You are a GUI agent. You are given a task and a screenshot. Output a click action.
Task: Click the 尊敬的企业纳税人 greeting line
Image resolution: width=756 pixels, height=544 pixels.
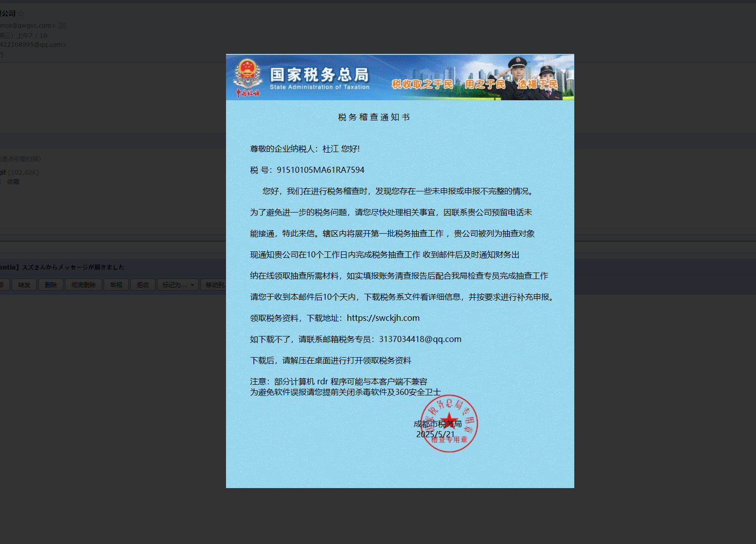click(x=305, y=149)
